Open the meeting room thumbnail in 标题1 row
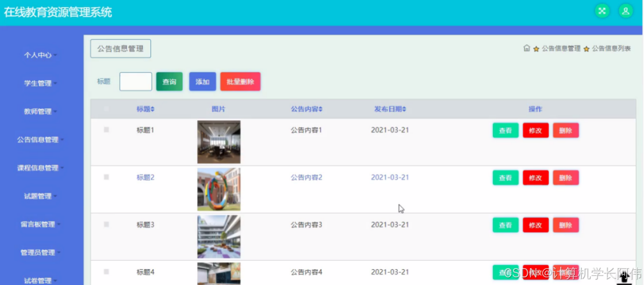 219,142
